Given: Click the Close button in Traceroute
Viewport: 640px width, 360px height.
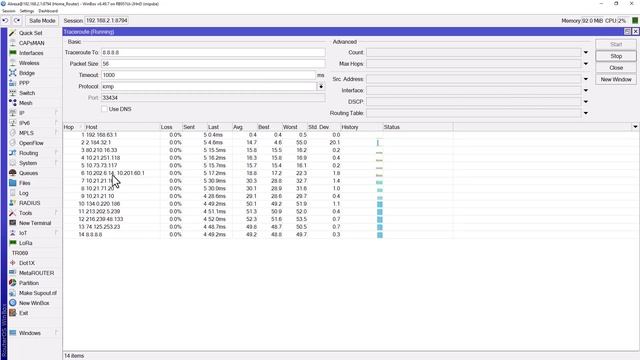Looking at the screenshot, I should tap(616, 68).
